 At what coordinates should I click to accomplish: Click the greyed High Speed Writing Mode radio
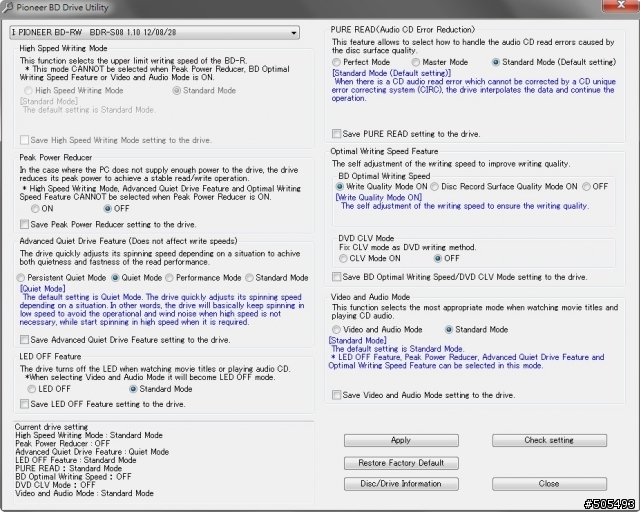click(x=28, y=91)
